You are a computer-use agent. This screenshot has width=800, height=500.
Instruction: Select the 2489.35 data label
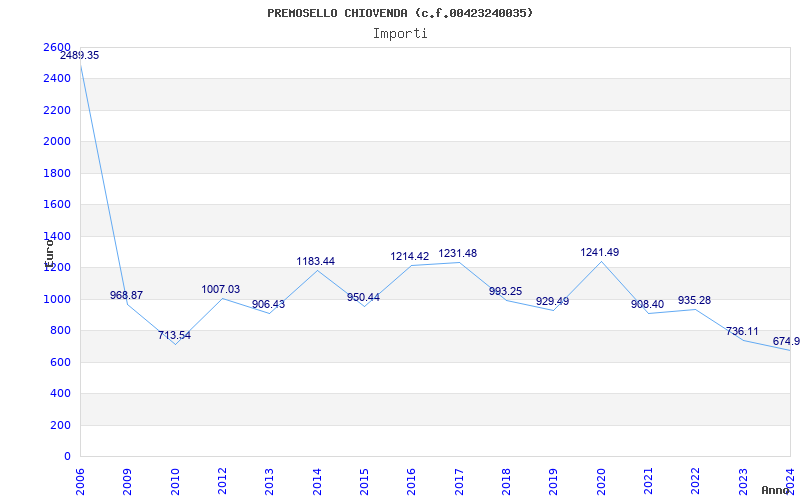coord(80,56)
